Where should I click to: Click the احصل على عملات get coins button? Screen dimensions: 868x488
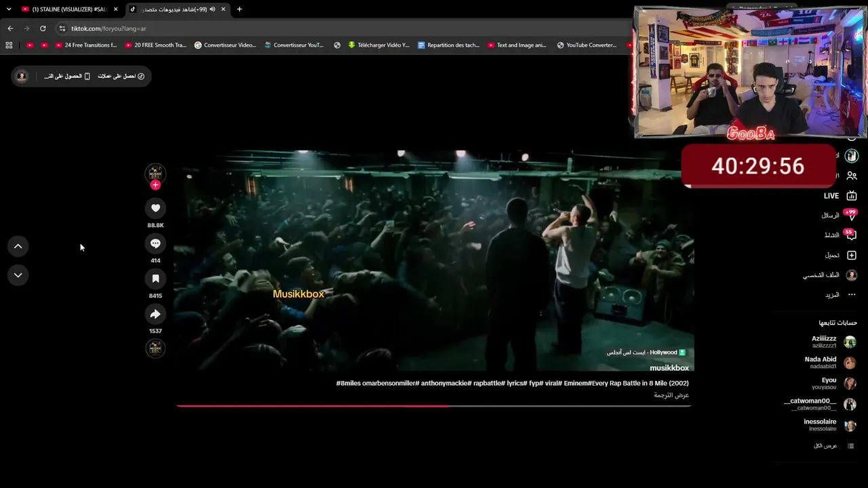click(x=121, y=76)
